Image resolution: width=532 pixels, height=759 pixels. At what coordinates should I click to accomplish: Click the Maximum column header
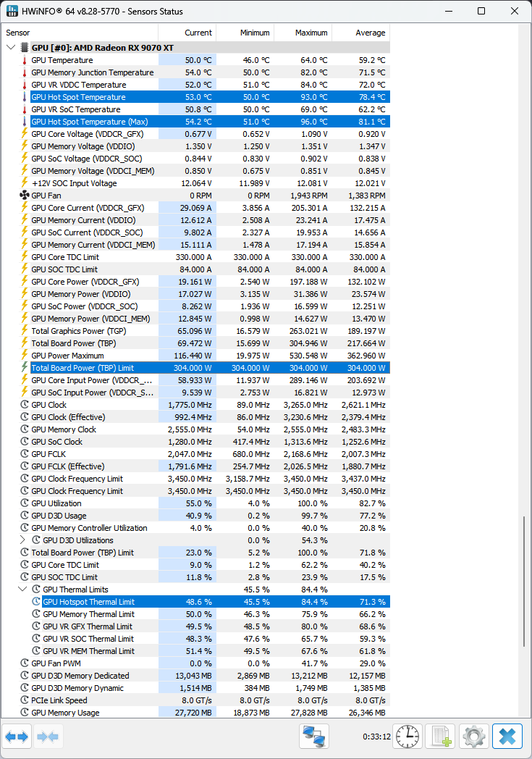tap(303, 33)
